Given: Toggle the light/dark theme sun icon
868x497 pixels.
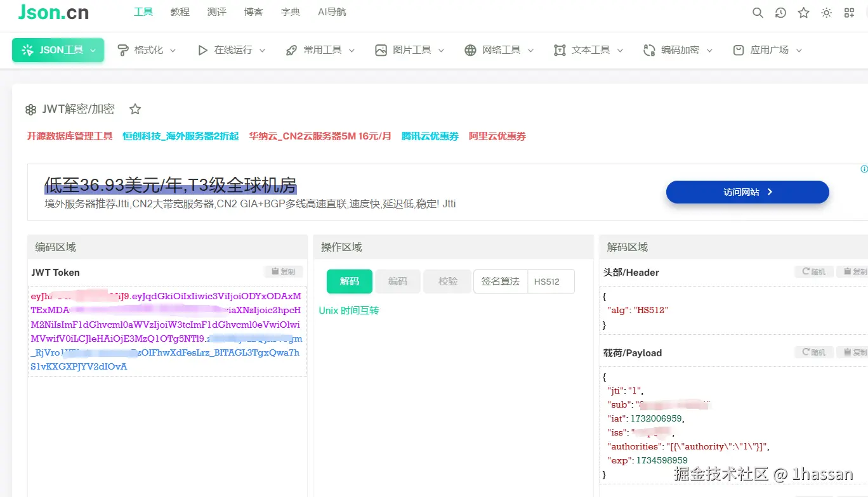Looking at the screenshot, I should [826, 13].
